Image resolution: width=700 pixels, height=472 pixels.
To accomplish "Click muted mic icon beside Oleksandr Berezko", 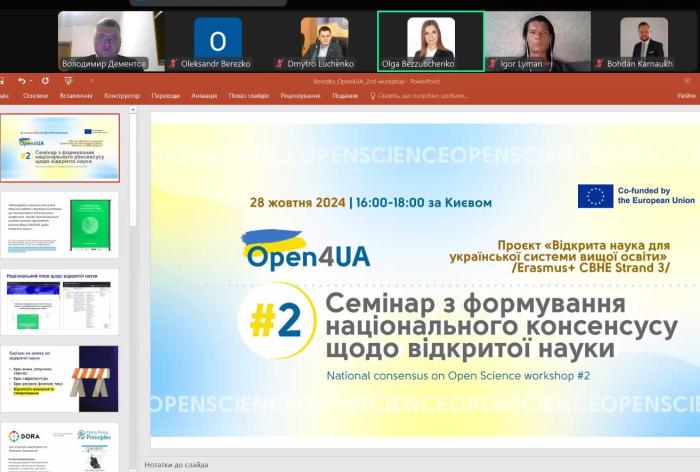I will coord(173,64).
